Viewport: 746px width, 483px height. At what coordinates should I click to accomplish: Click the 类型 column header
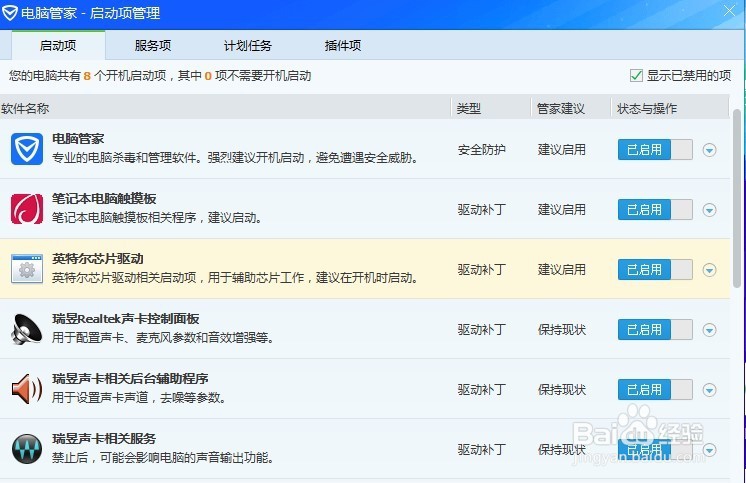(491, 108)
